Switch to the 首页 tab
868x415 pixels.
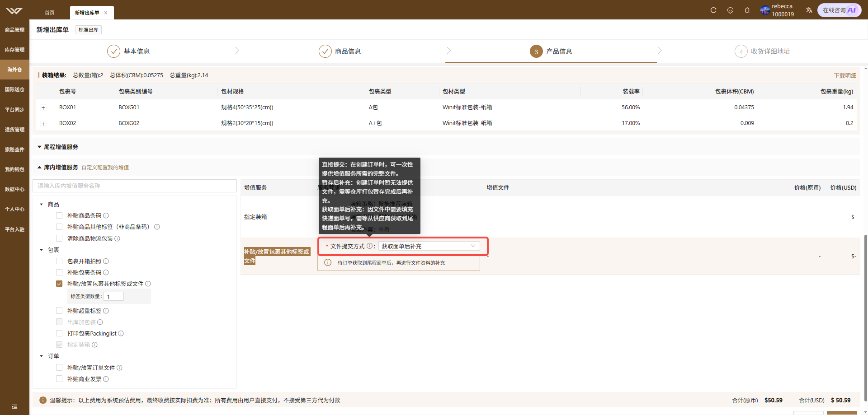coord(50,13)
